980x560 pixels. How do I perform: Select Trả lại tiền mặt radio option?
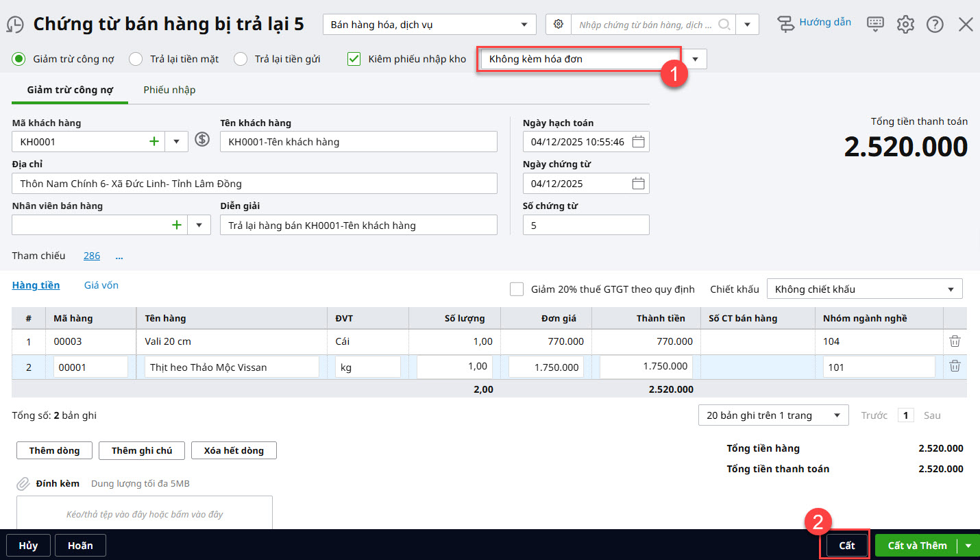(136, 59)
